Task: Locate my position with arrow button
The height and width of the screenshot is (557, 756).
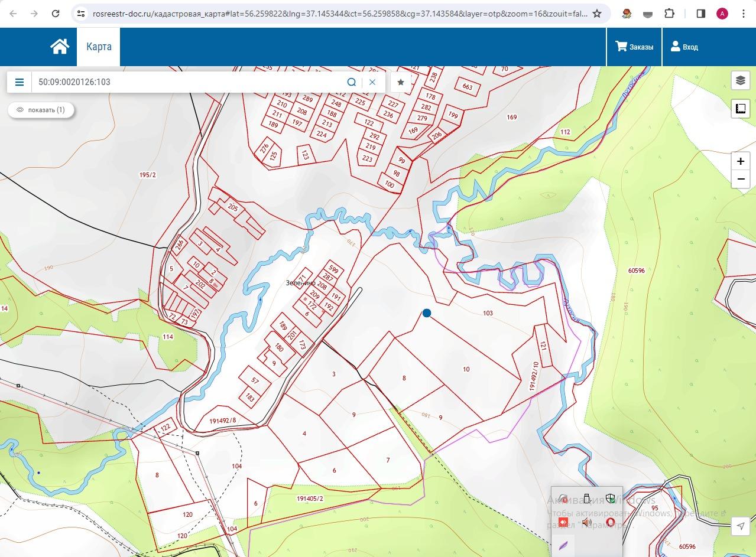Action: point(741,526)
